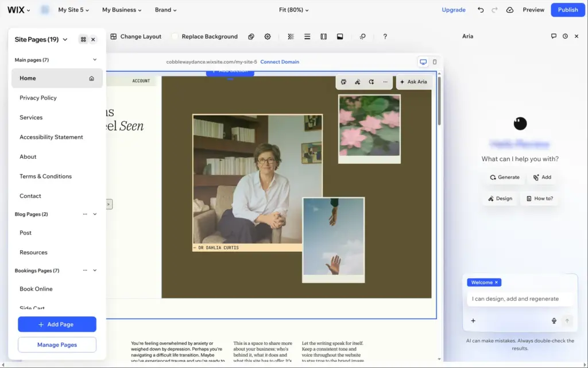Open Aria chat history clock icon
Screen dimensions: 588x368
coord(565,36)
